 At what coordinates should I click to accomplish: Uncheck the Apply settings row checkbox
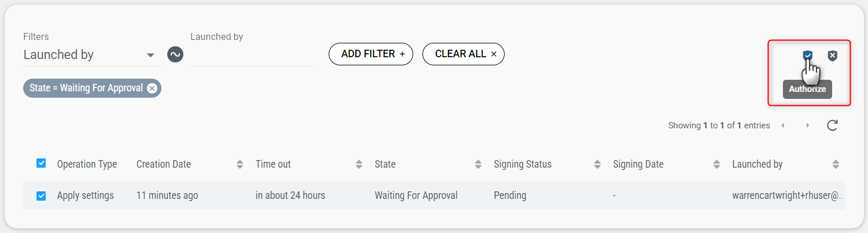click(x=41, y=195)
